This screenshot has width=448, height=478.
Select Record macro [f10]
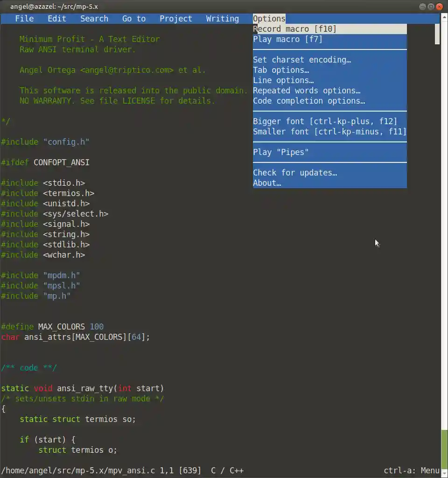tap(330, 29)
